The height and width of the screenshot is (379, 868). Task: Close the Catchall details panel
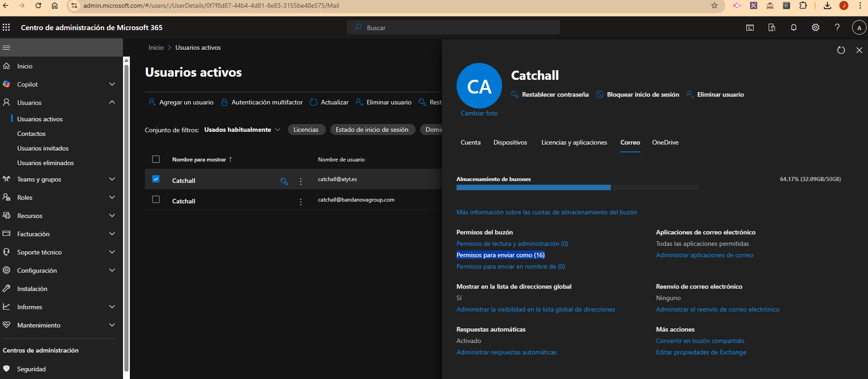(859, 50)
